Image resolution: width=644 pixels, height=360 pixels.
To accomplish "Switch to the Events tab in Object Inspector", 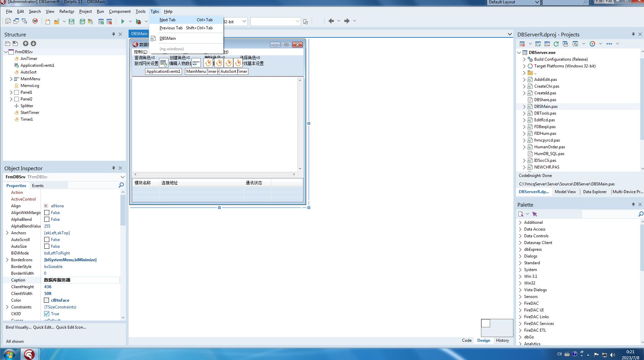I will (x=38, y=186).
